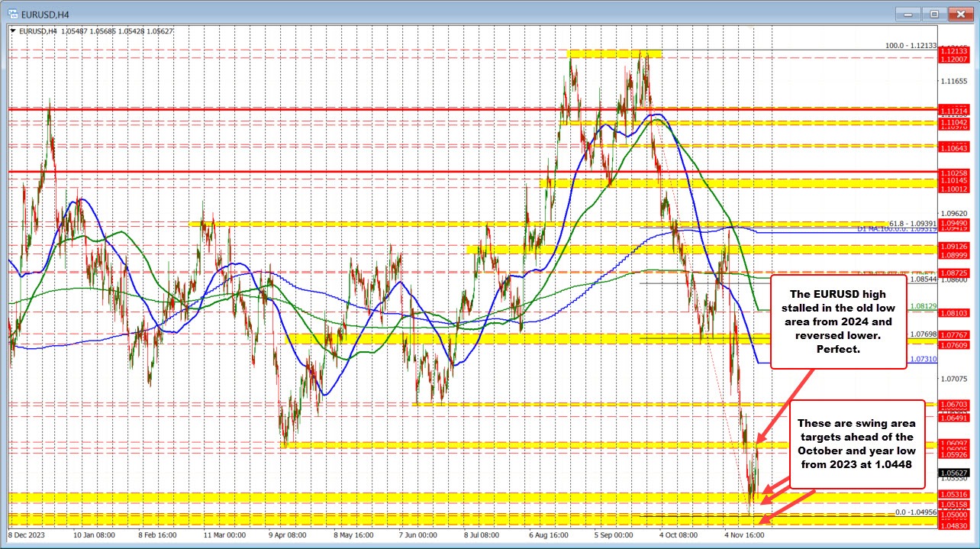Click the 4 Oct 08:00 time label

680,536
